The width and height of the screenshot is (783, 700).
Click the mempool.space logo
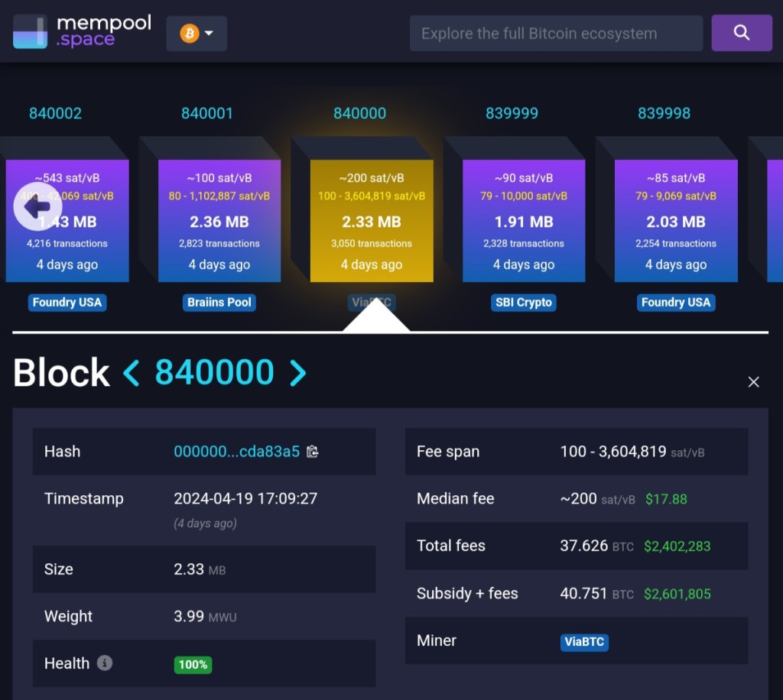(82, 32)
